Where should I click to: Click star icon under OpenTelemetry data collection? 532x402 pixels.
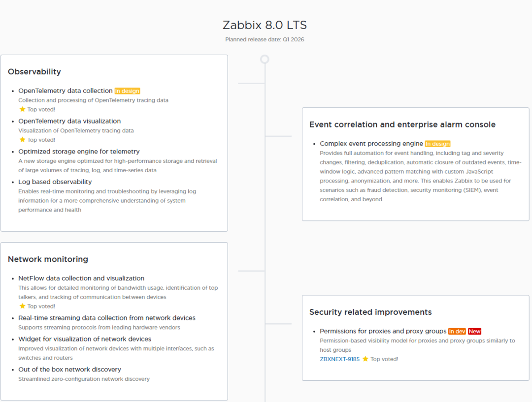22,109
